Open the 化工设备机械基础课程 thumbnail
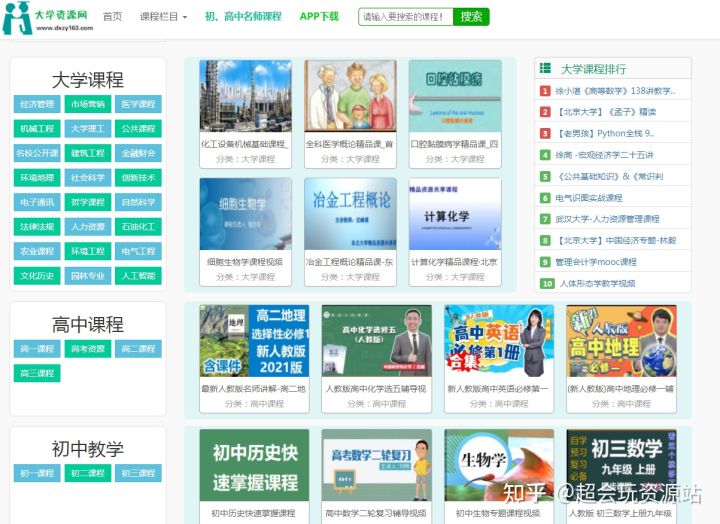720x524 pixels. [246, 96]
